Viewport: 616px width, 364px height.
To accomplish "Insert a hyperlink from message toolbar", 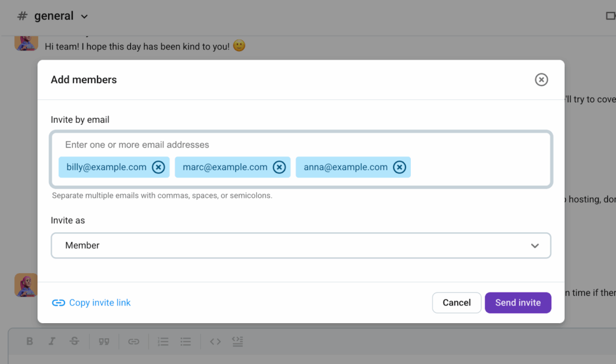I will click(x=134, y=341).
